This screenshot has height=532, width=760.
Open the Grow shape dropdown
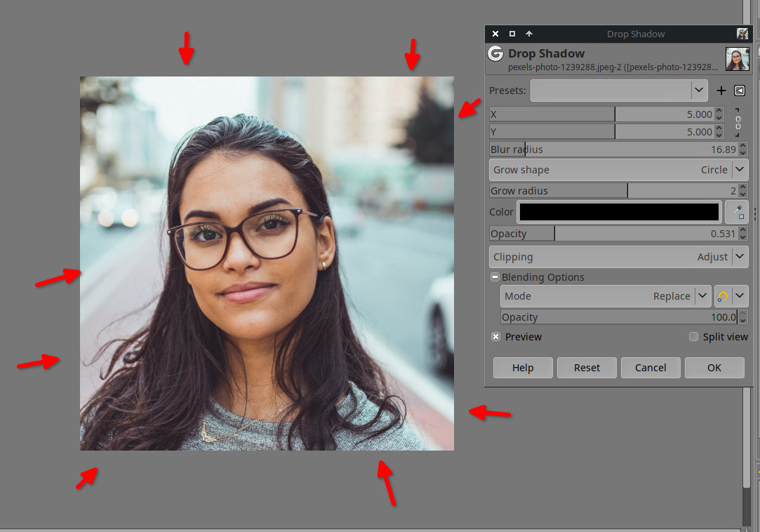[618, 170]
